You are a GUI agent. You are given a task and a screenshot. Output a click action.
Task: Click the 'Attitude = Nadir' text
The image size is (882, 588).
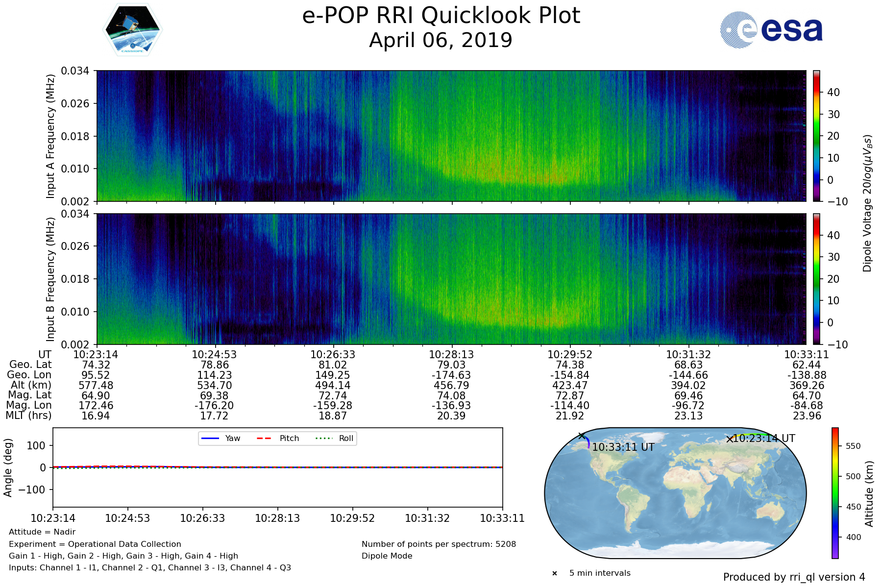pos(42,532)
